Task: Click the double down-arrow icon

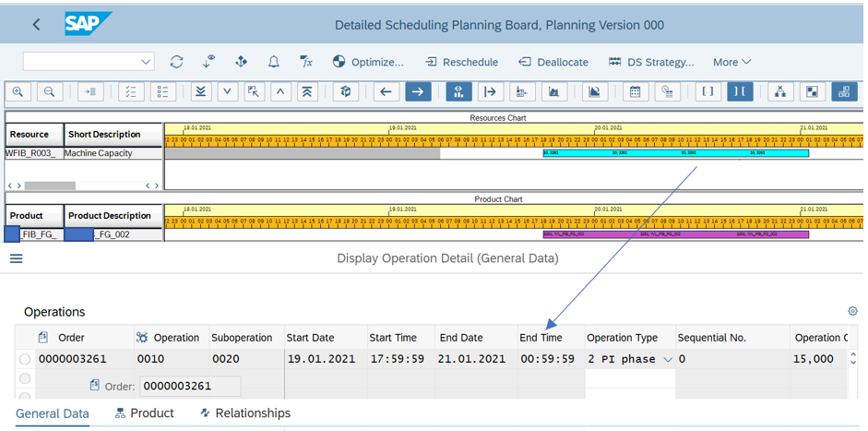Action: pos(201,92)
